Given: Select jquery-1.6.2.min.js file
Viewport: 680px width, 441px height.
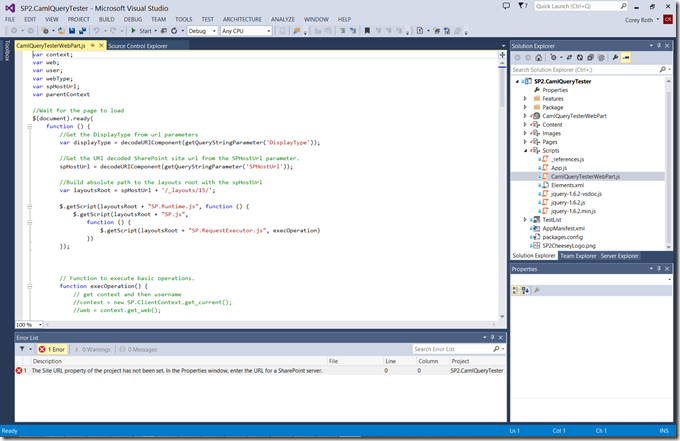Looking at the screenshot, I should [573, 211].
